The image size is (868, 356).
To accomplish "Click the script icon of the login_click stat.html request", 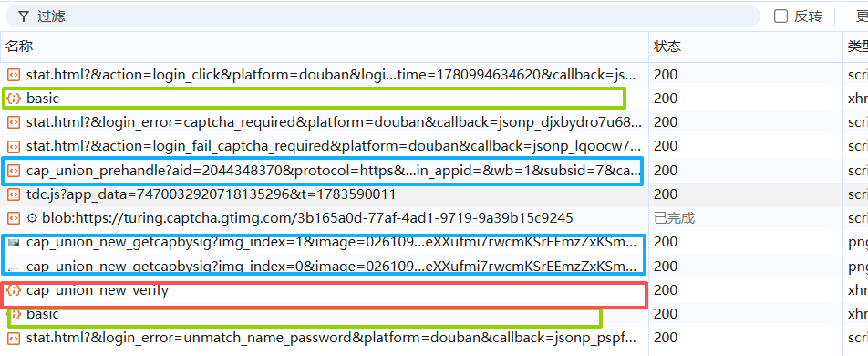I will coord(14,74).
